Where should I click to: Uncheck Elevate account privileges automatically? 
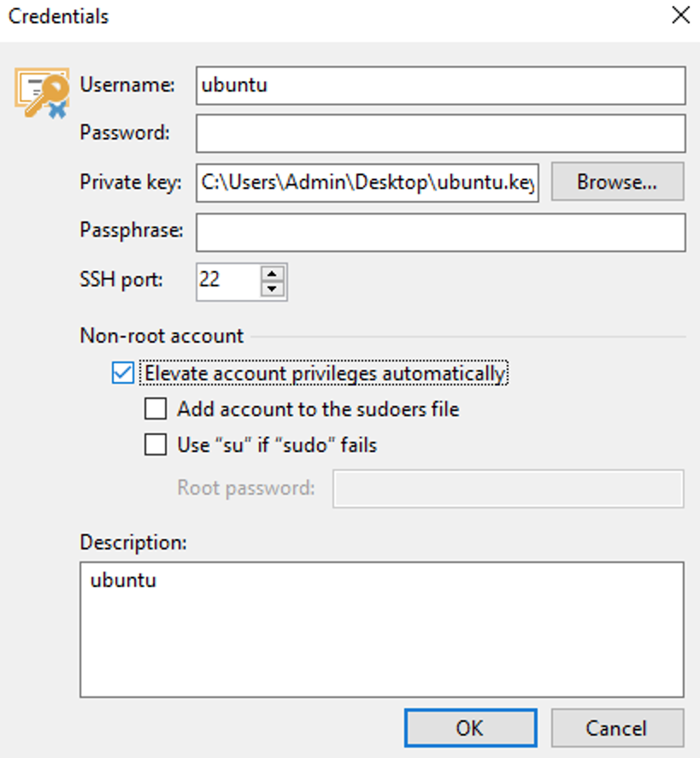[x=123, y=373]
